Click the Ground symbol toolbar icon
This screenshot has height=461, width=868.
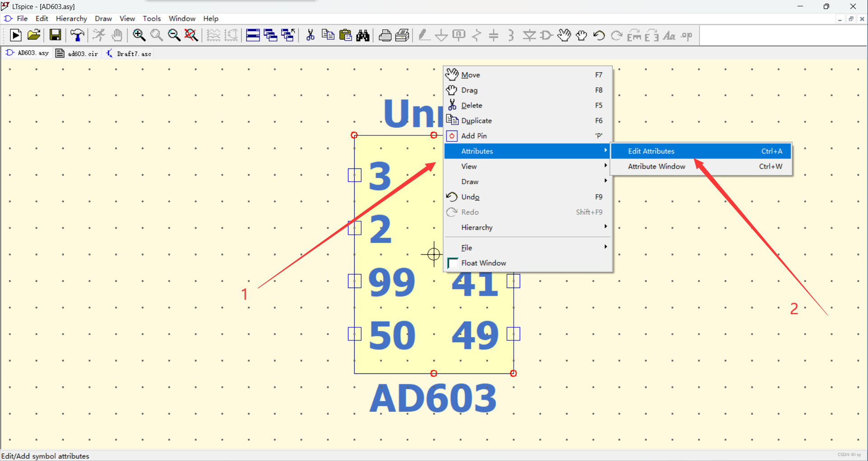coord(441,35)
